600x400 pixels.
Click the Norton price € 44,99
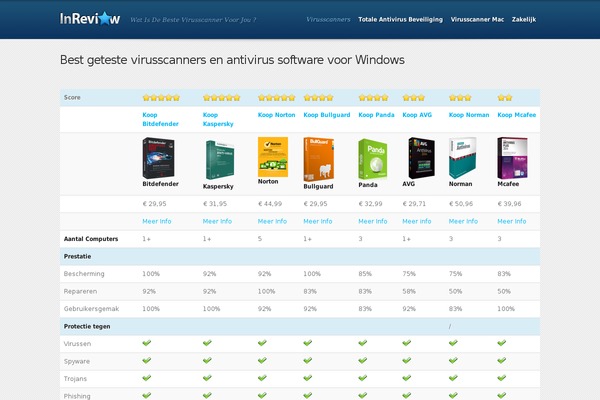pos(270,204)
